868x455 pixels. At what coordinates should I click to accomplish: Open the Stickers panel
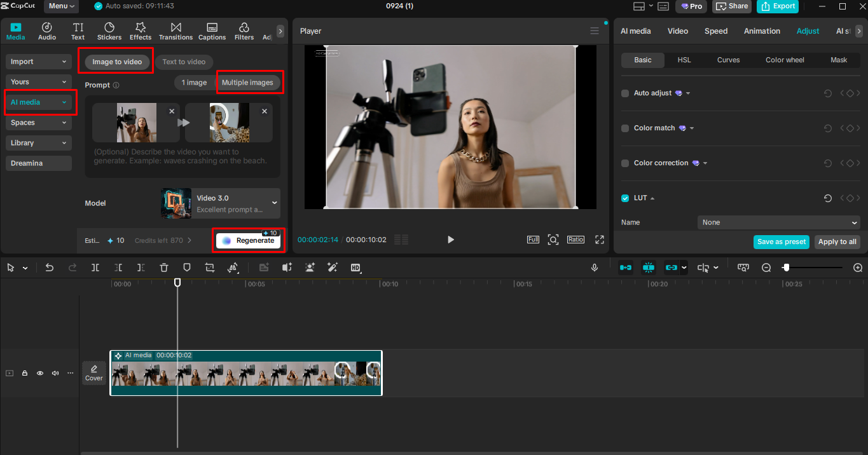(109, 30)
